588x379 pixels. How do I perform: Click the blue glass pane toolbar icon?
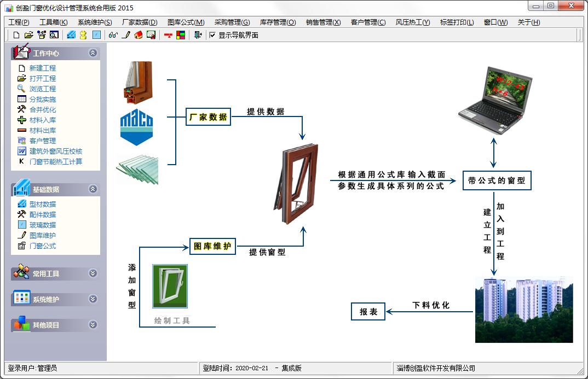pyautogui.click(x=96, y=35)
